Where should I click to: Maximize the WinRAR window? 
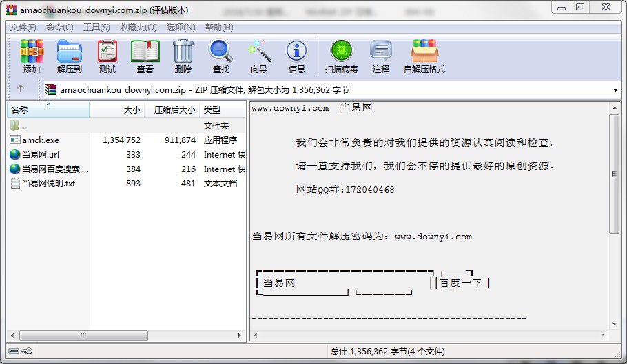tap(580, 7)
